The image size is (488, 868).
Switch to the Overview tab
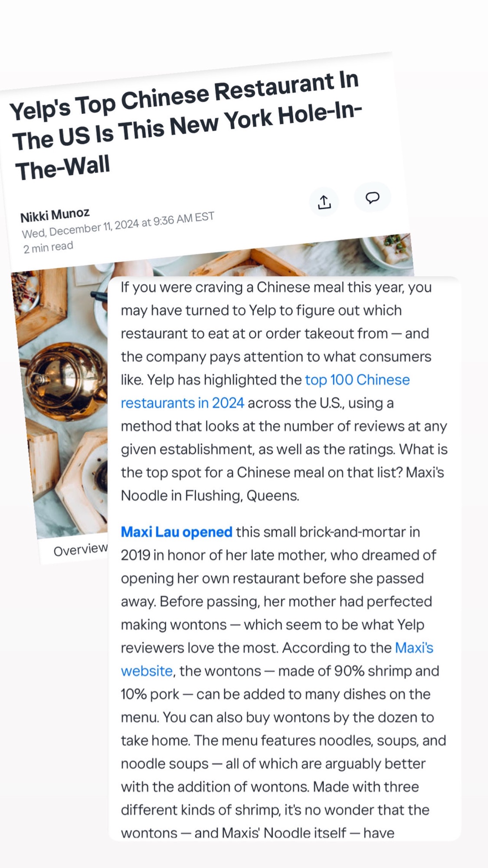point(80,550)
